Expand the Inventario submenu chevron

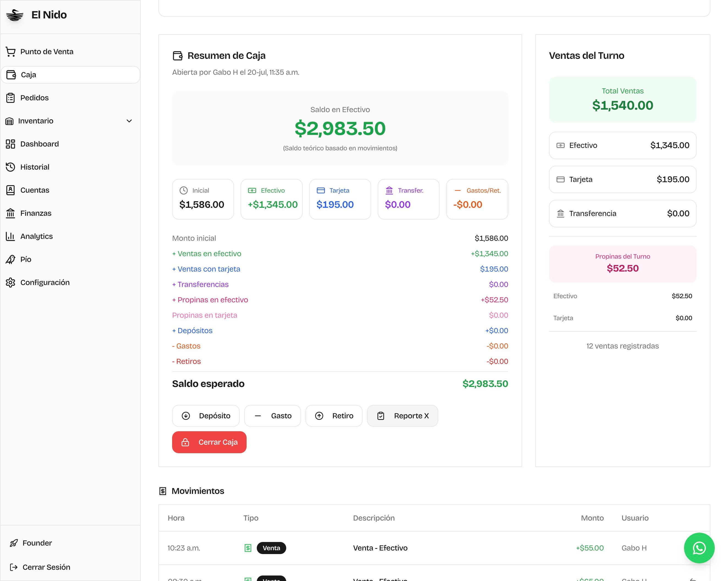pyautogui.click(x=129, y=121)
